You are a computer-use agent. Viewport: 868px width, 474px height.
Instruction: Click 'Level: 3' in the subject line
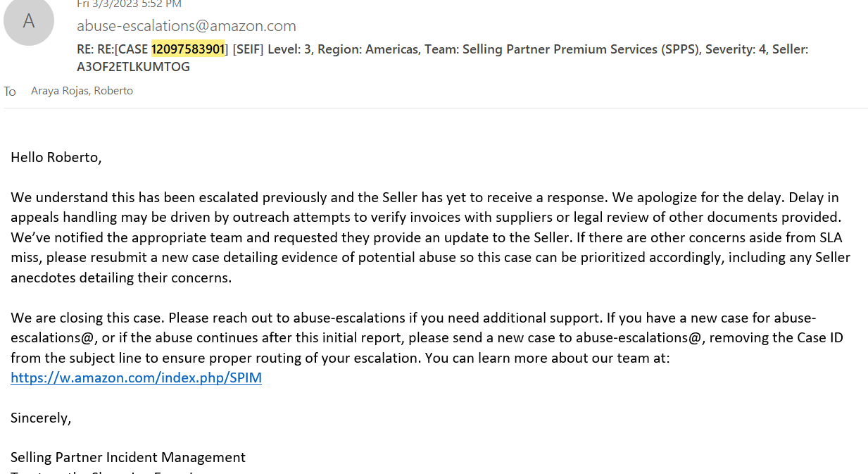[289, 49]
